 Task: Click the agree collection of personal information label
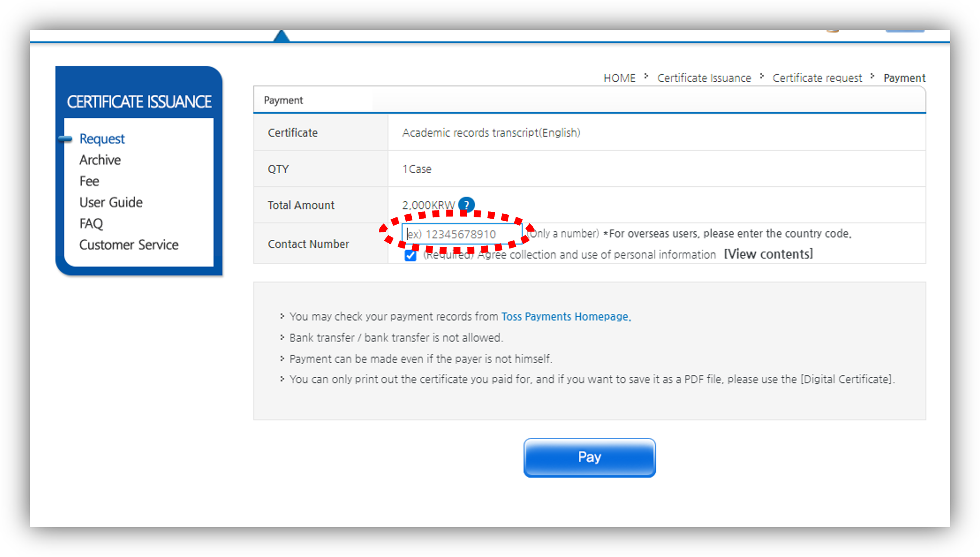(x=570, y=255)
